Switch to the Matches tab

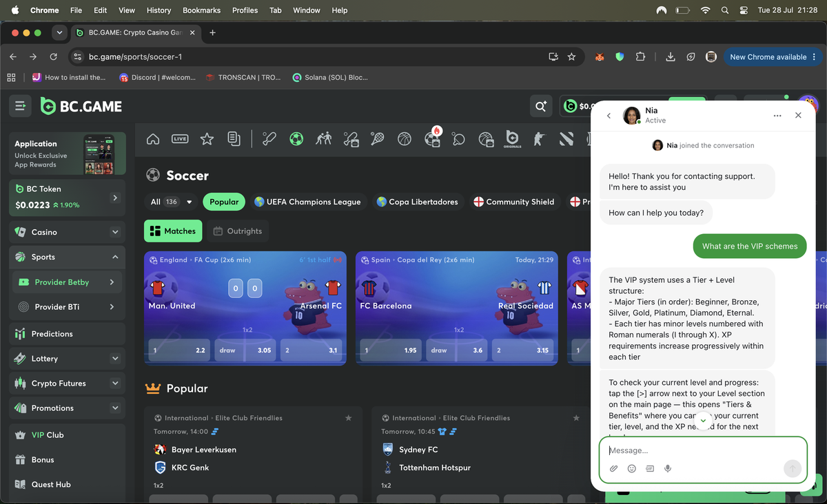172,231
